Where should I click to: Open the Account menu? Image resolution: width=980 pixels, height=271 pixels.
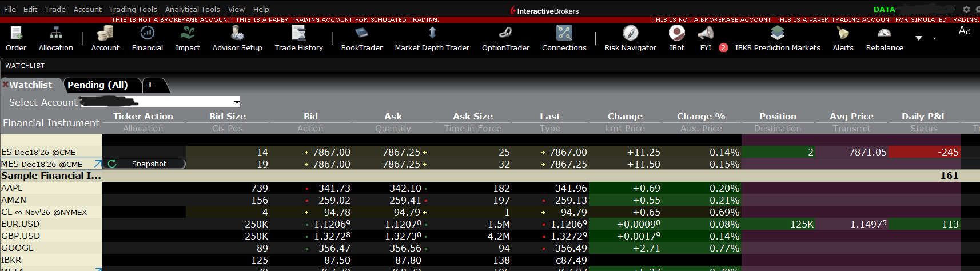coord(87,9)
